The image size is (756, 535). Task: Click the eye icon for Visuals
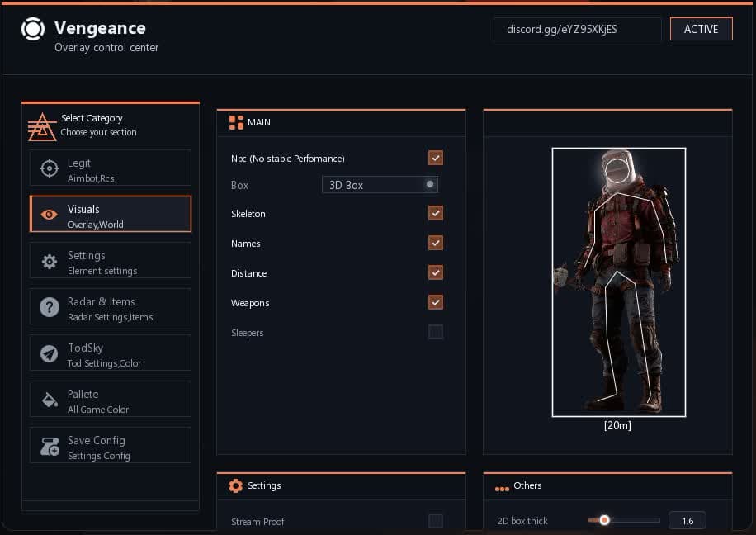[50, 215]
